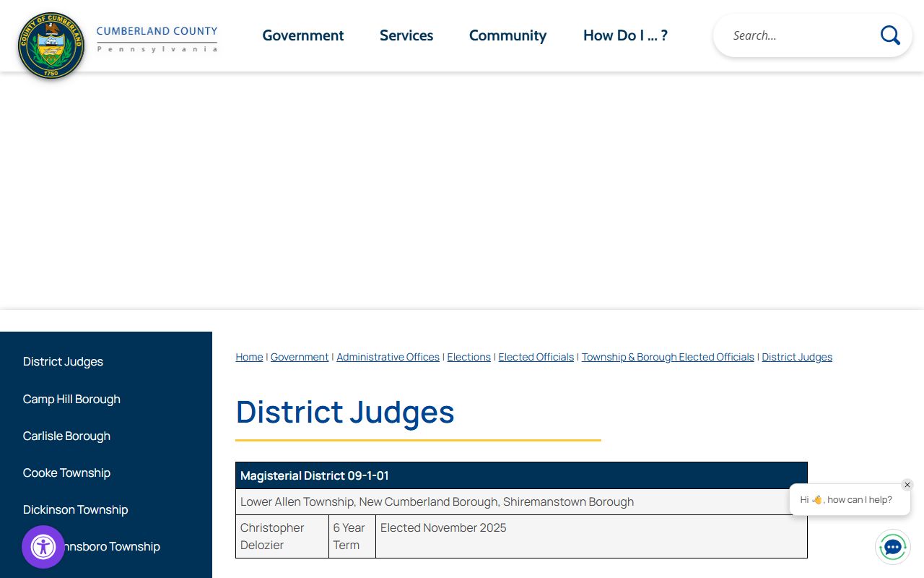924x578 pixels.
Task: Click the Cumberland County Pennsylvania wordmark
Action: [157, 39]
